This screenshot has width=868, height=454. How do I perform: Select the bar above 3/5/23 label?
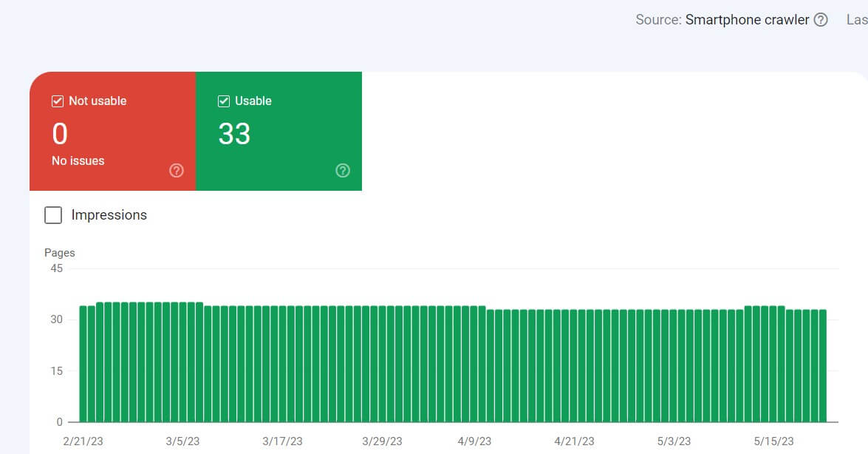(182, 362)
